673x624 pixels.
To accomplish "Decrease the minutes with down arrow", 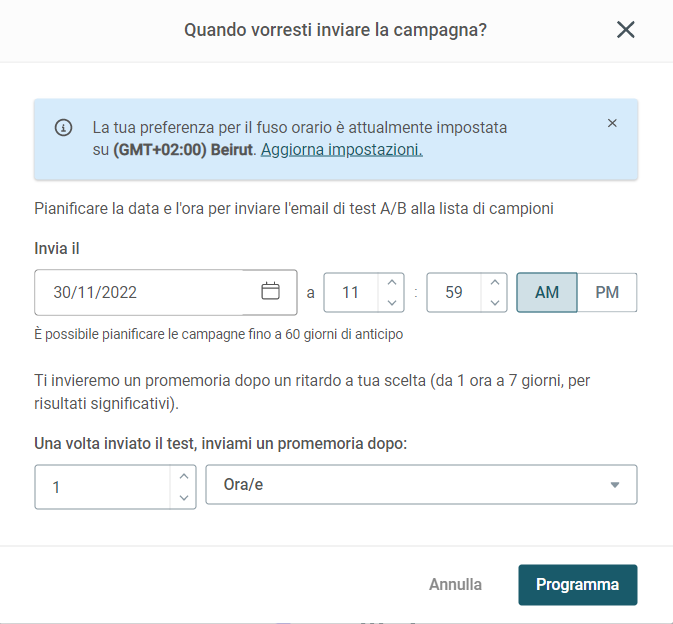I will 494,303.
